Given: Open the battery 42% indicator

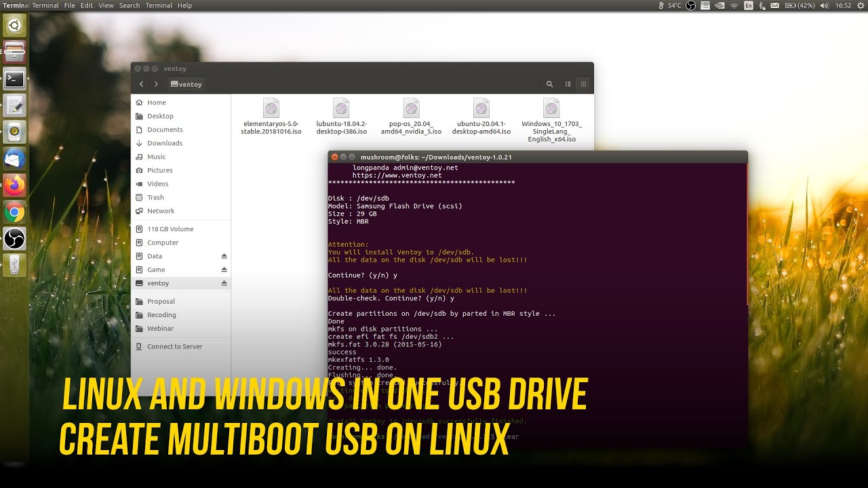Looking at the screenshot, I should pyautogui.click(x=800, y=5).
